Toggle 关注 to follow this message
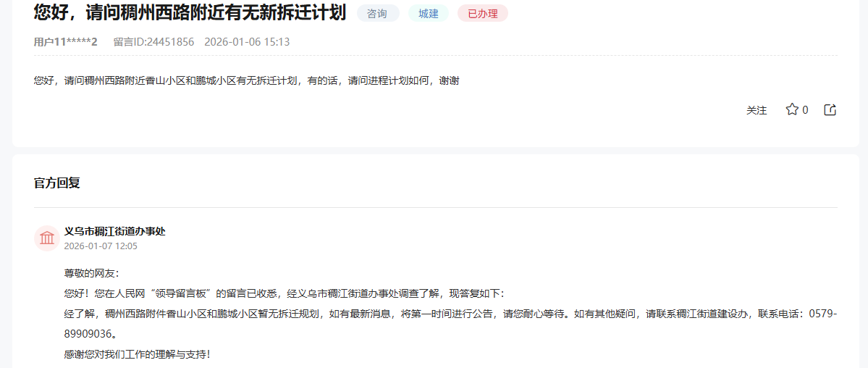The height and width of the screenshot is (368, 868). pyautogui.click(x=757, y=111)
